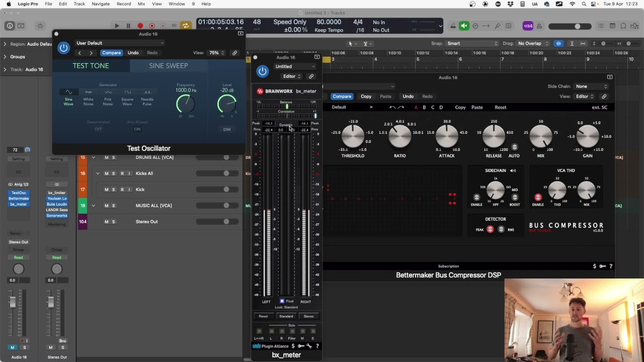Click the DIM button in Test Oscillator
This screenshot has width=644, height=362.
227,129
